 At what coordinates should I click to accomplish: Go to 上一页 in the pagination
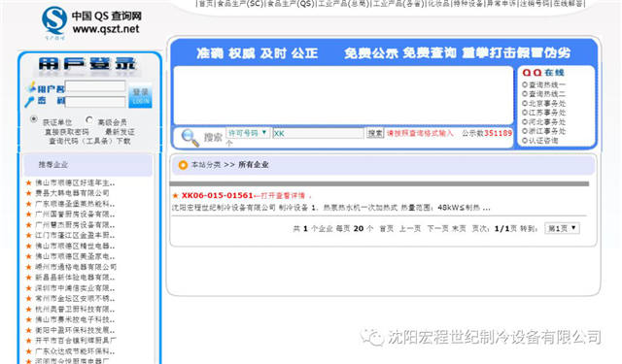410,228
